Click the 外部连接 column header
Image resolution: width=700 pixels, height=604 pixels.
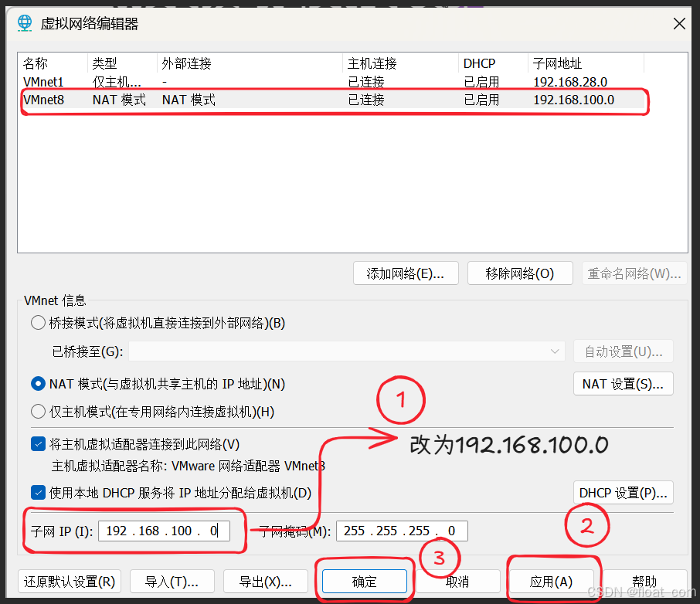click(250, 63)
